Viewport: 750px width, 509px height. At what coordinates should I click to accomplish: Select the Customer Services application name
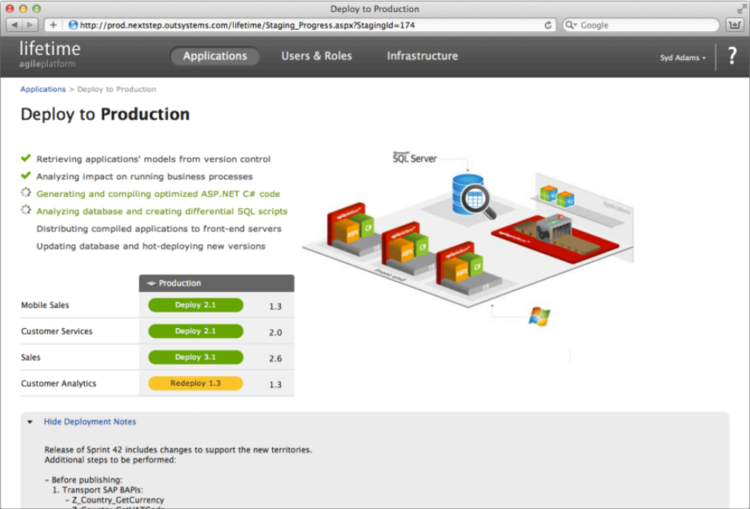(x=56, y=331)
